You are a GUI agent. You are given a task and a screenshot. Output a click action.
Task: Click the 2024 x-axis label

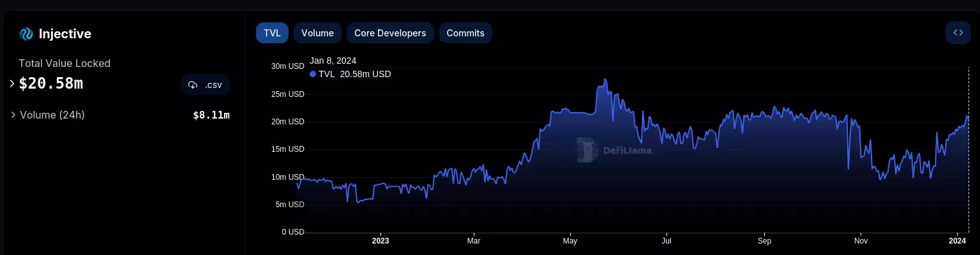coord(957,241)
